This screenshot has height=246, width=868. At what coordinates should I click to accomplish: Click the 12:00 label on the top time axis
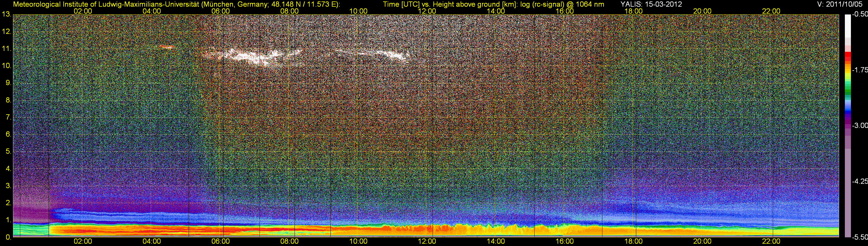click(x=427, y=11)
